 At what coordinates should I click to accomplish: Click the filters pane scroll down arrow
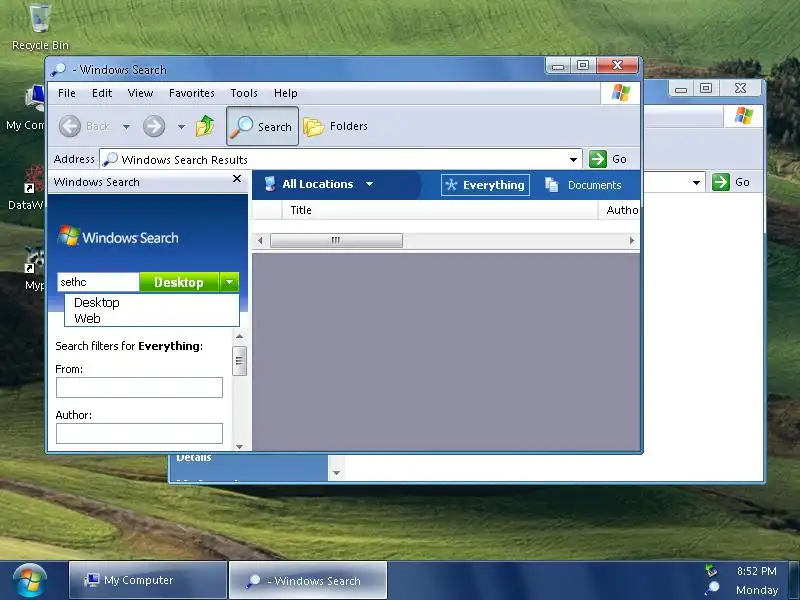point(239,446)
